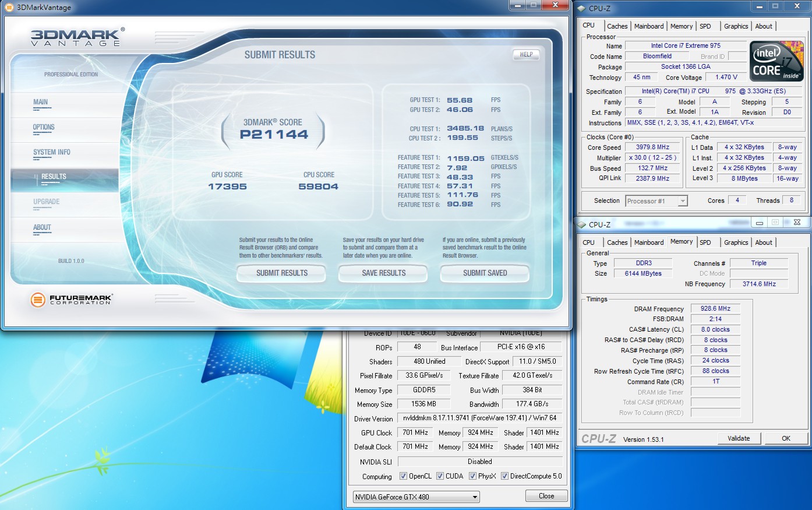812x510 pixels.
Task: Click CPU score value 59804
Action: coord(318,187)
